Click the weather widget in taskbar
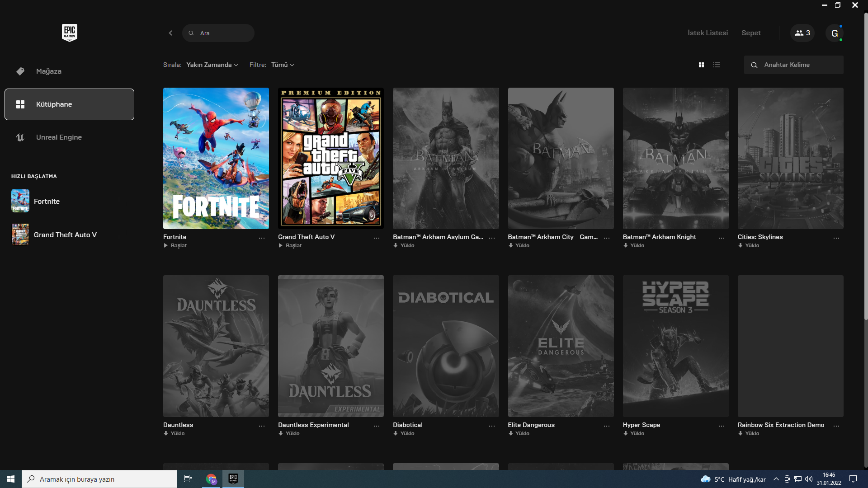The image size is (868, 488). (x=733, y=479)
